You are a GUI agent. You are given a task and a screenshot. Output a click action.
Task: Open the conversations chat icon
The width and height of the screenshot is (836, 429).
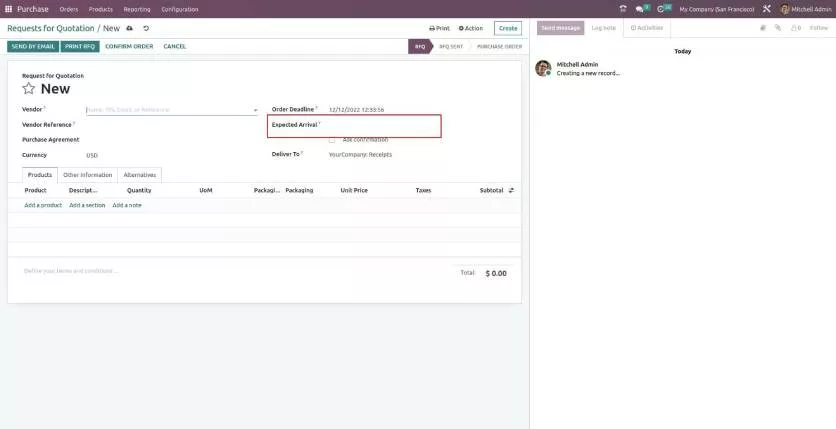coord(639,9)
